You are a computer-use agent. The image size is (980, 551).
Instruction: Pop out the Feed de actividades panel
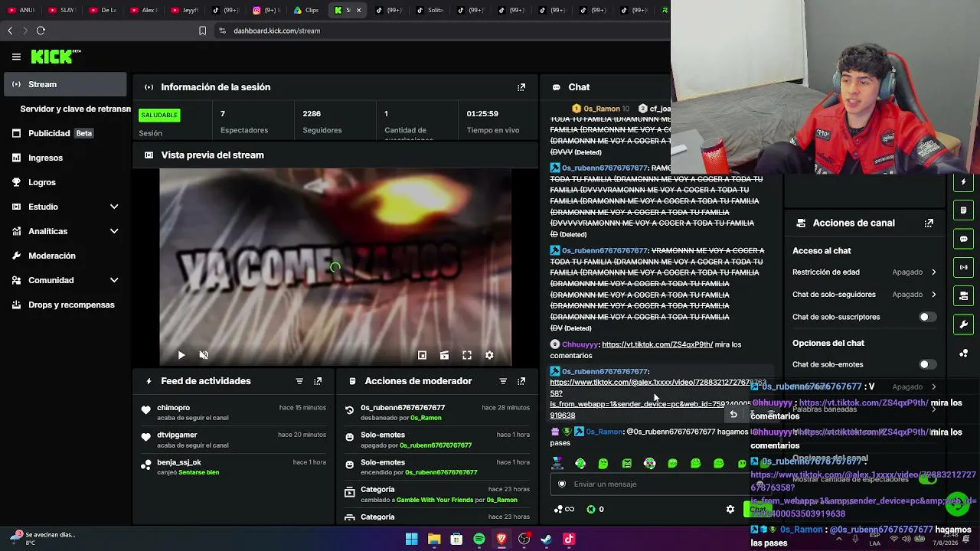click(318, 381)
